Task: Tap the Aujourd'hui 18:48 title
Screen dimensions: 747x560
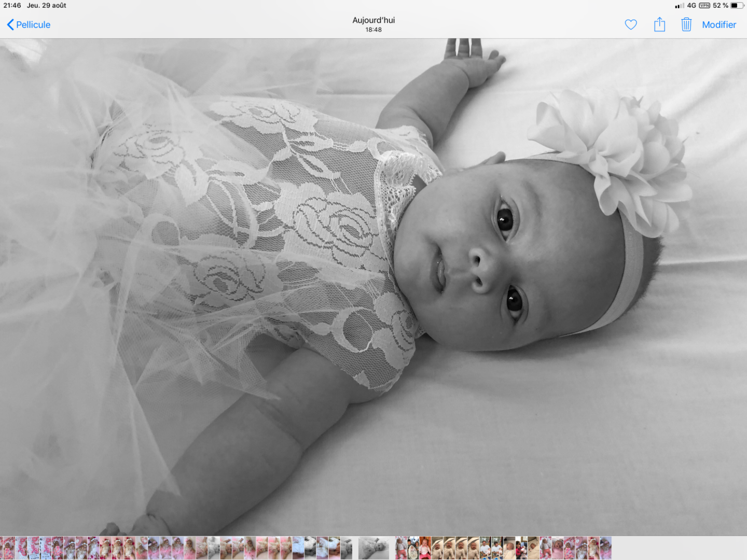Action: [x=374, y=24]
